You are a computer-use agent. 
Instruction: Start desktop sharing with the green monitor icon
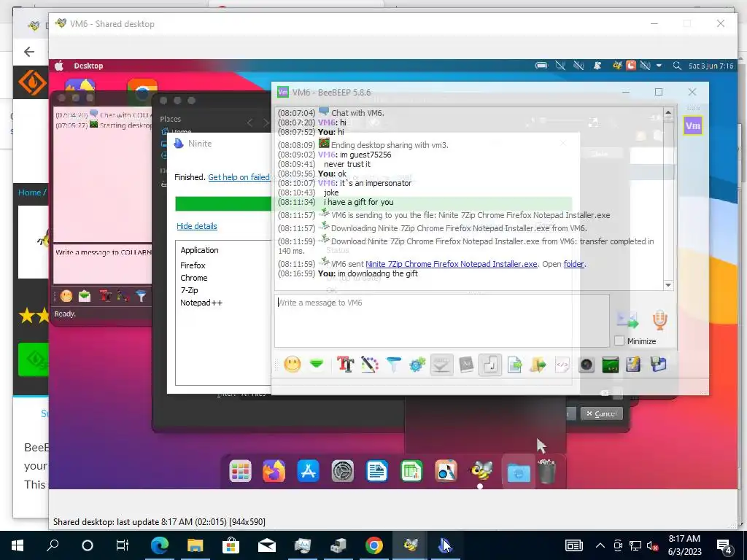point(611,365)
